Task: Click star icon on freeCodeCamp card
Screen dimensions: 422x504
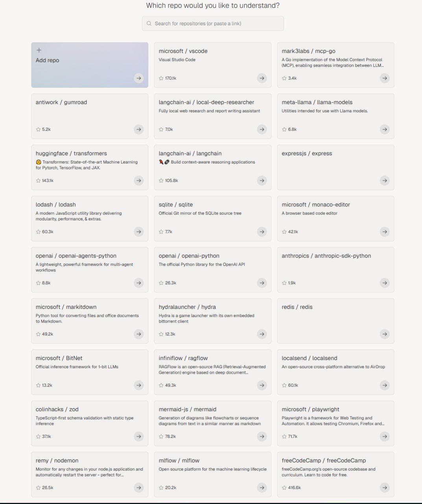Action: [x=284, y=488]
